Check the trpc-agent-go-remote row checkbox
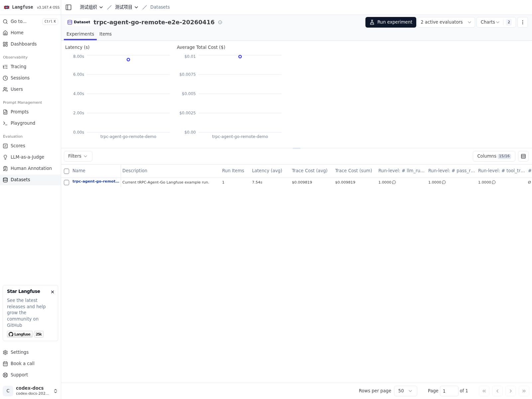The image size is (532, 399). (x=66, y=183)
